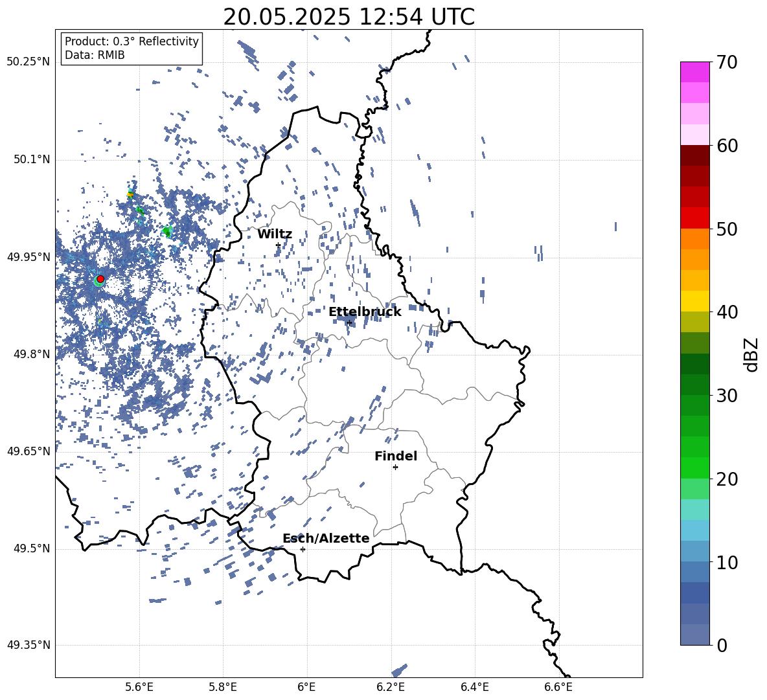The height and width of the screenshot is (700, 767).
Task: Click the Data: RMIB text
Action: (x=95, y=55)
